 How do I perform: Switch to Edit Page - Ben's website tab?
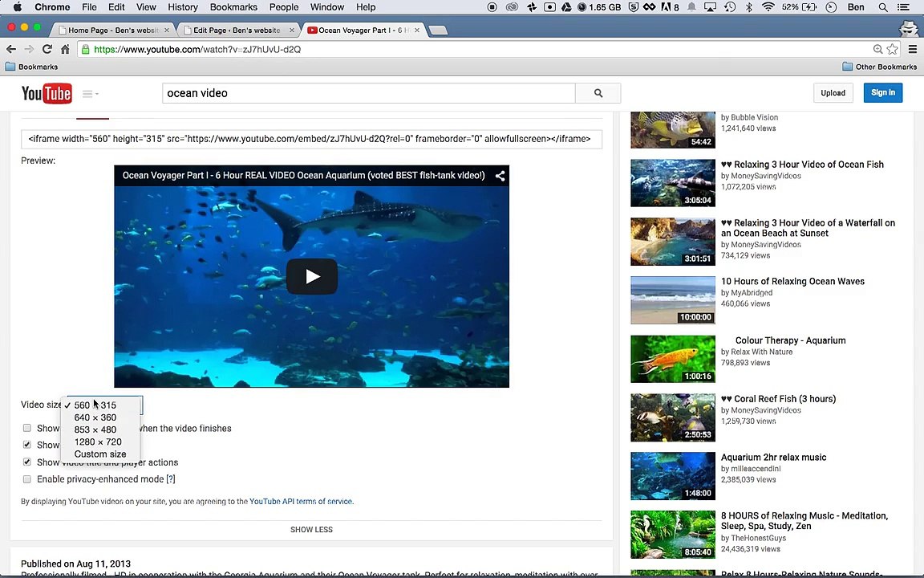click(x=237, y=30)
